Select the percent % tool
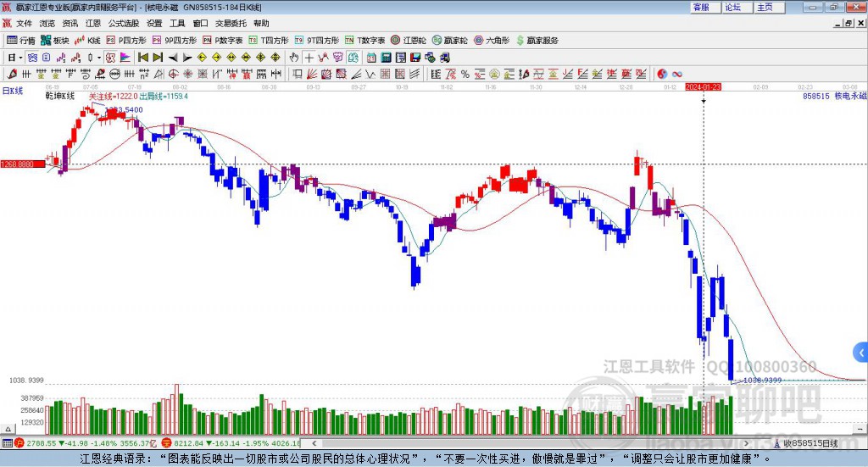This screenshot has height=467, width=868. coord(465,74)
